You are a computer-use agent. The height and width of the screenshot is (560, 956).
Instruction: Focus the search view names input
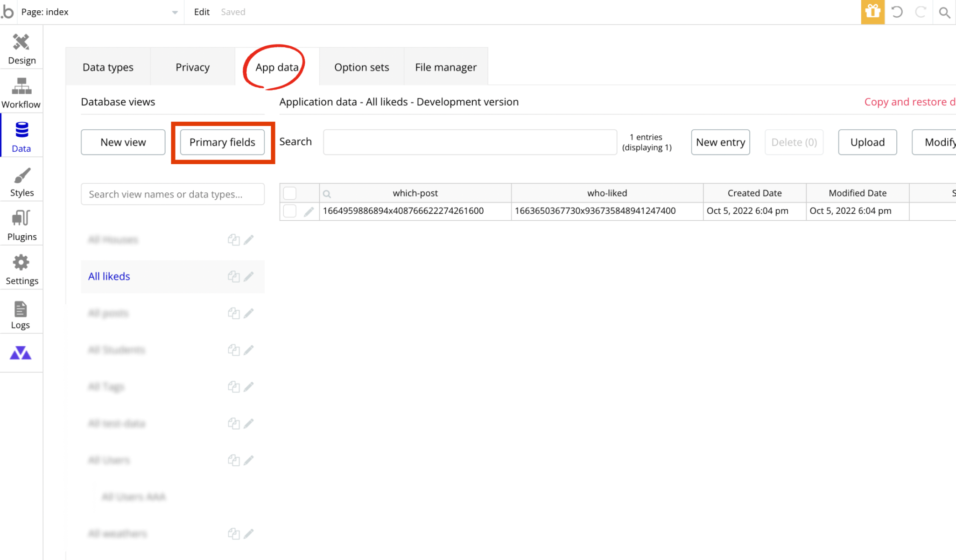173,194
